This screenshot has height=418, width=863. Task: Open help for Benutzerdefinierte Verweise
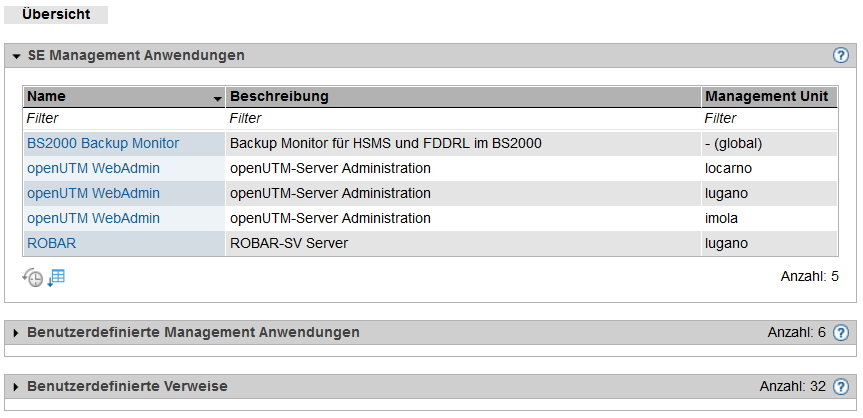[x=840, y=387]
